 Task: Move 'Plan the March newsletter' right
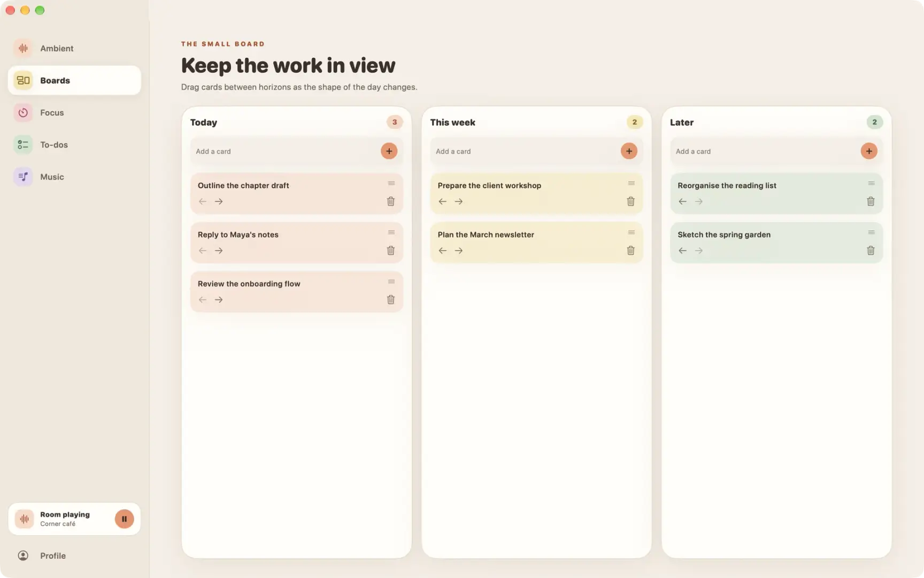(459, 250)
